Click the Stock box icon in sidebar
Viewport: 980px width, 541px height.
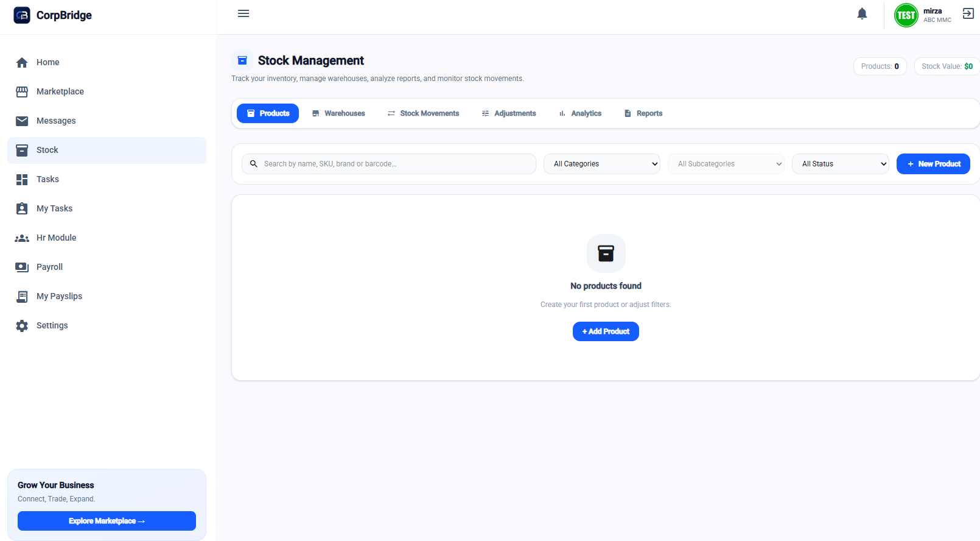tap(22, 150)
